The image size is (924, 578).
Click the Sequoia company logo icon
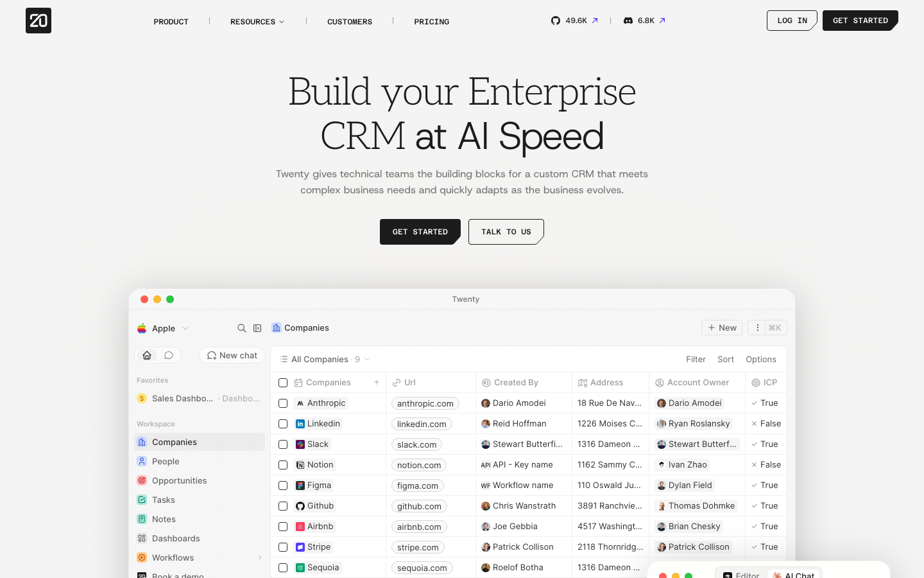tap(300, 568)
